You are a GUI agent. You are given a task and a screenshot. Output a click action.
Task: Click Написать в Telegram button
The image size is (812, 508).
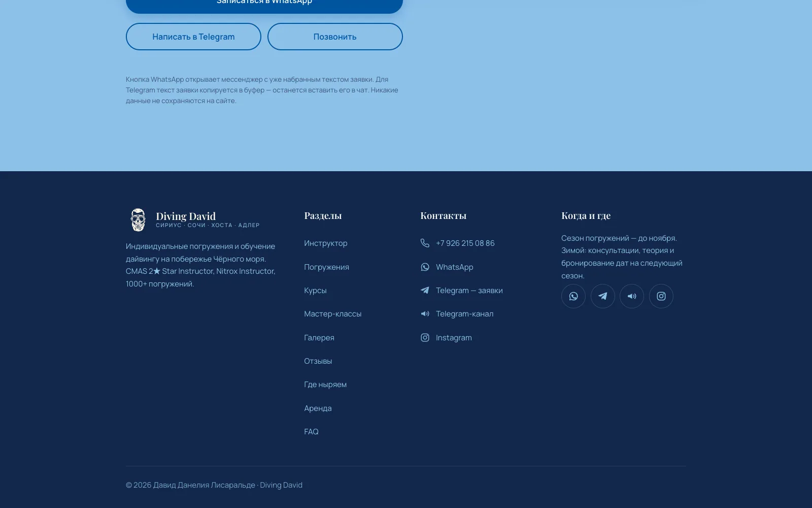click(193, 37)
